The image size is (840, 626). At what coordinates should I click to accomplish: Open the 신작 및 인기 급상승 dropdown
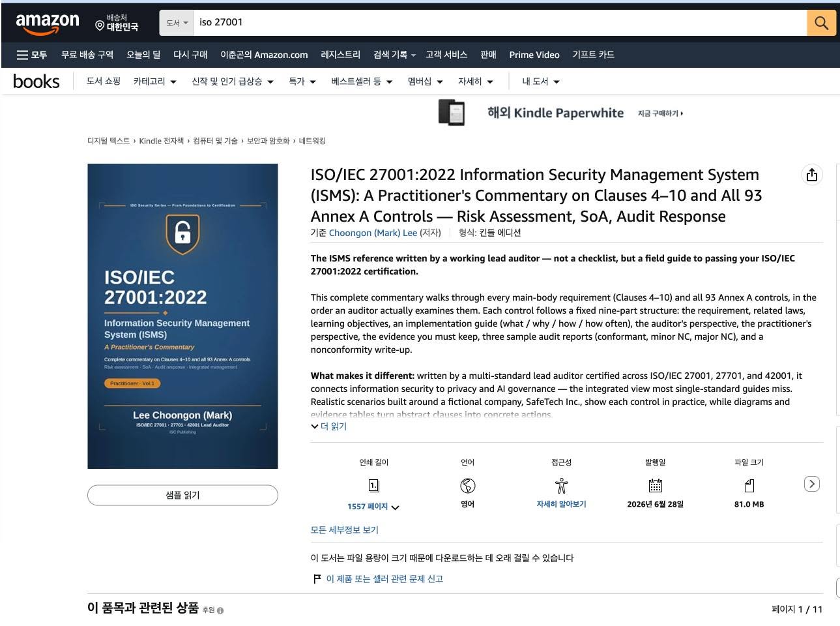[x=232, y=82]
